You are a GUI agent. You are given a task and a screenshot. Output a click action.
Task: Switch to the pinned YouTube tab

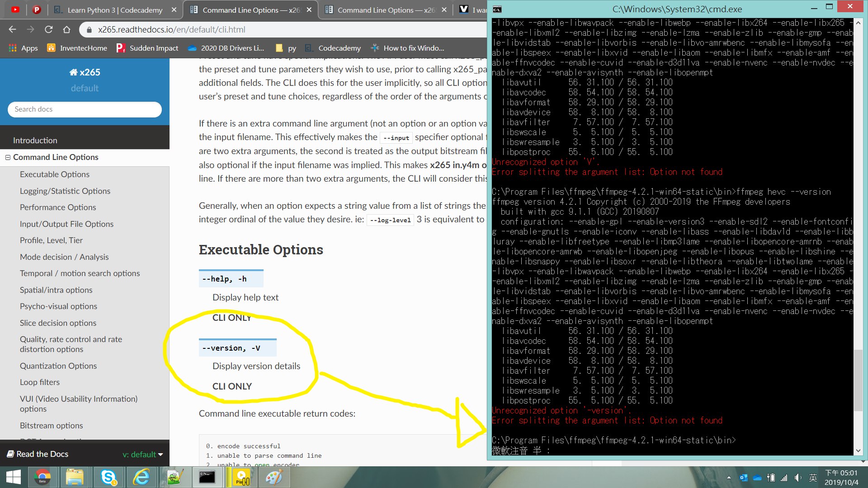(15, 9)
